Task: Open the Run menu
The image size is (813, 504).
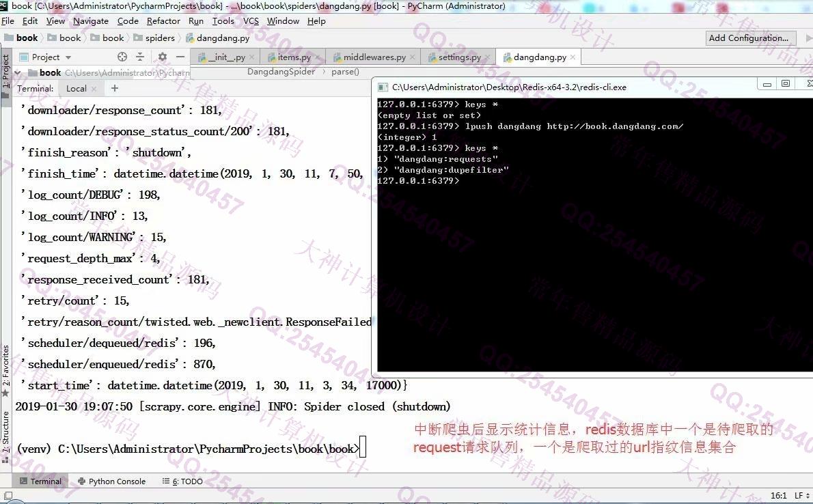Action: (x=196, y=20)
